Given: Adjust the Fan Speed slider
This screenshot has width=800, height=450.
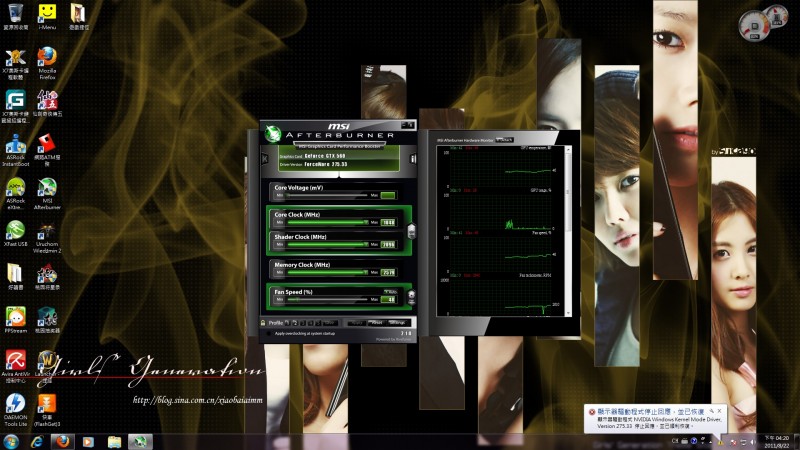Looking at the screenshot, I should (327, 299).
